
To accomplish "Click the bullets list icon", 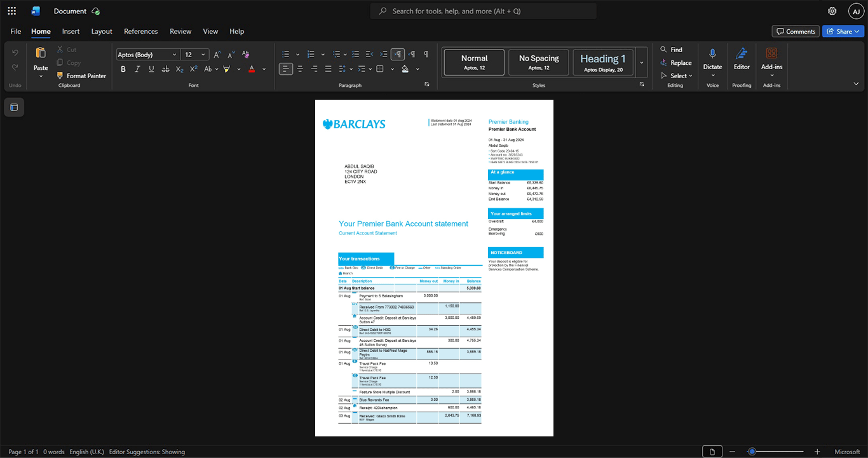I will coord(286,54).
